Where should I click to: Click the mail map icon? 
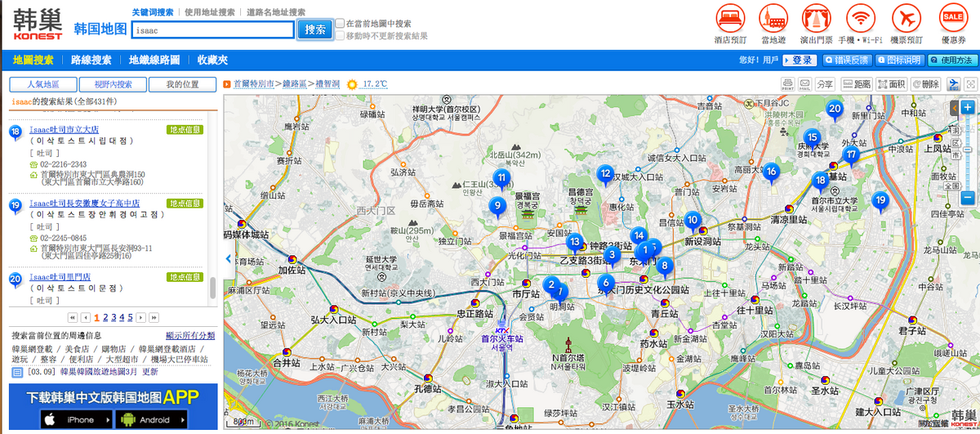pyautogui.click(x=804, y=84)
